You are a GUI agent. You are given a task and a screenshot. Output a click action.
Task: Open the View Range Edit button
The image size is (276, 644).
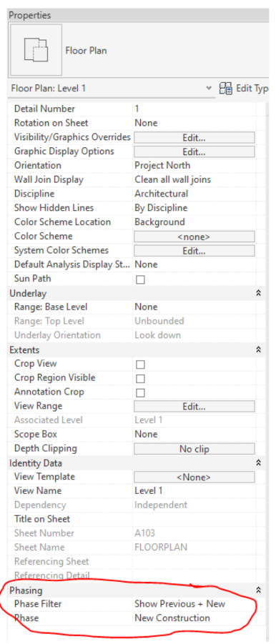click(194, 406)
